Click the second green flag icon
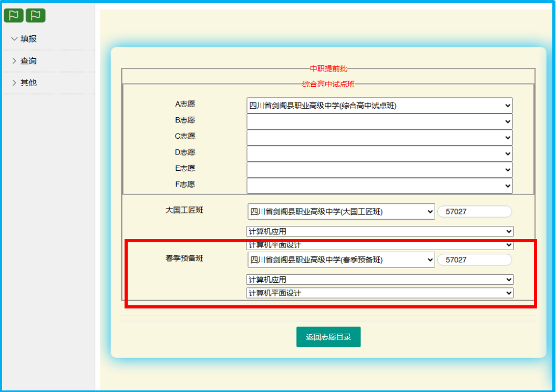Image resolution: width=556 pixels, height=392 pixels. click(35, 16)
